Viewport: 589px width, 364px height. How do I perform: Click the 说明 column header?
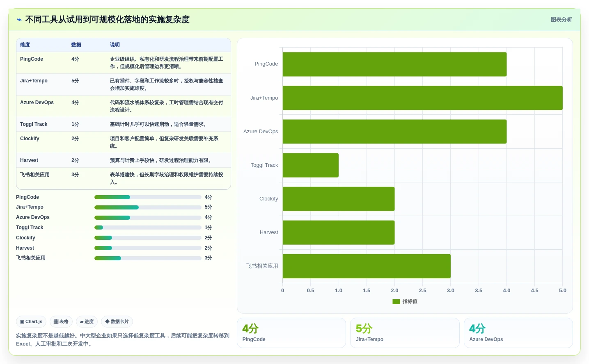[115, 45]
